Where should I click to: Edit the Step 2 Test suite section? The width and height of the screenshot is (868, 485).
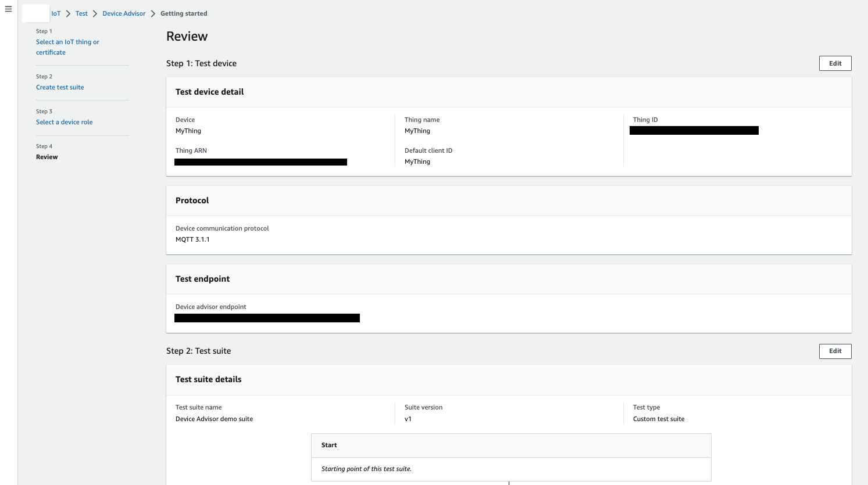coord(835,351)
